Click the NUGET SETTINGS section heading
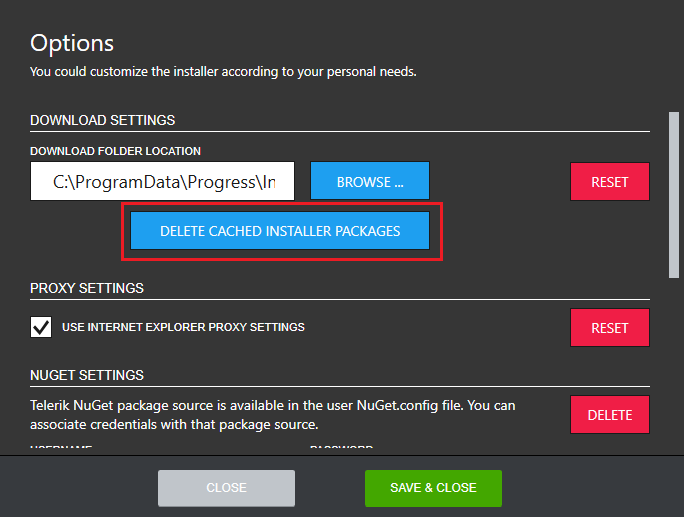 [x=87, y=375]
